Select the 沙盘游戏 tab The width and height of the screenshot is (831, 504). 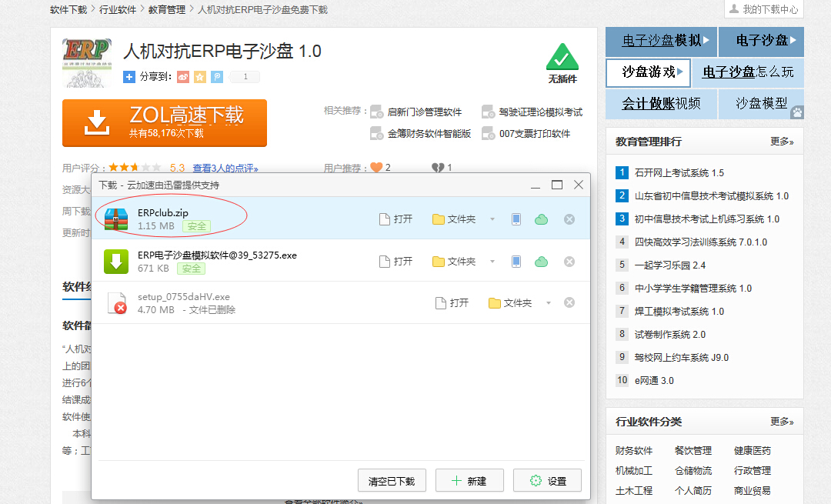click(649, 72)
